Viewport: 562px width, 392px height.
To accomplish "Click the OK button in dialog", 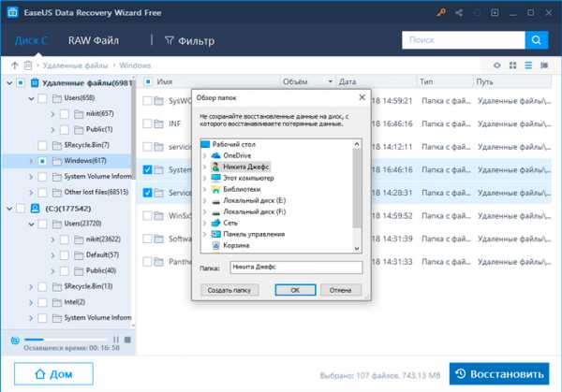I will tap(295, 290).
